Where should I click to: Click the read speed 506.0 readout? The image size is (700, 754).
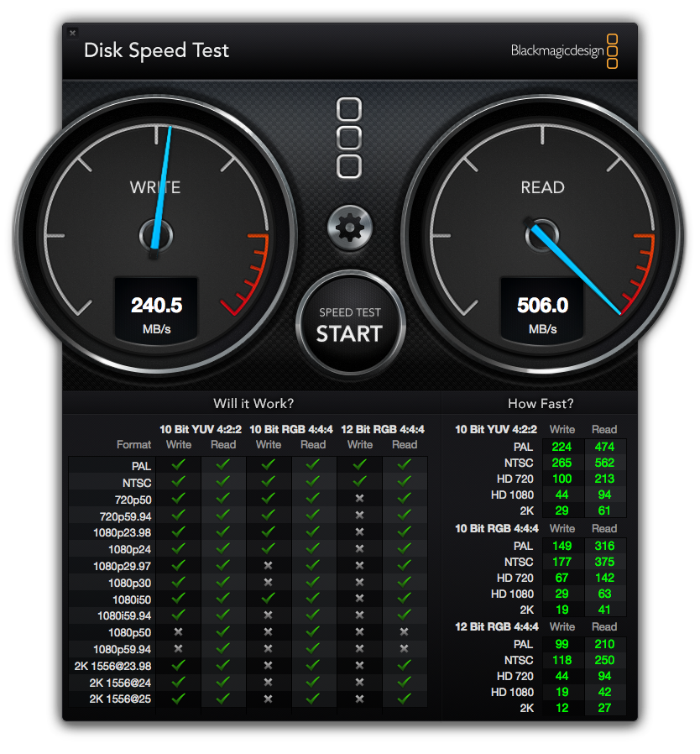(x=542, y=306)
